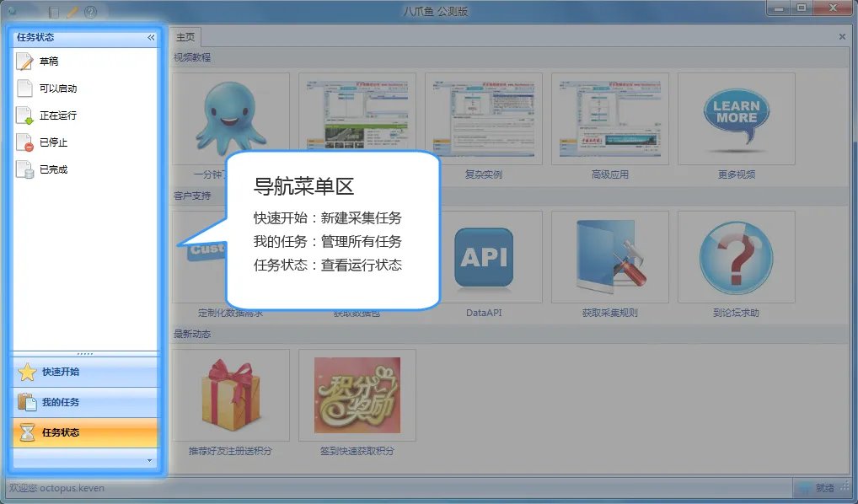Click the 获取采集规则 toolbox icon
The image size is (858, 504).
[x=609, y=257]
